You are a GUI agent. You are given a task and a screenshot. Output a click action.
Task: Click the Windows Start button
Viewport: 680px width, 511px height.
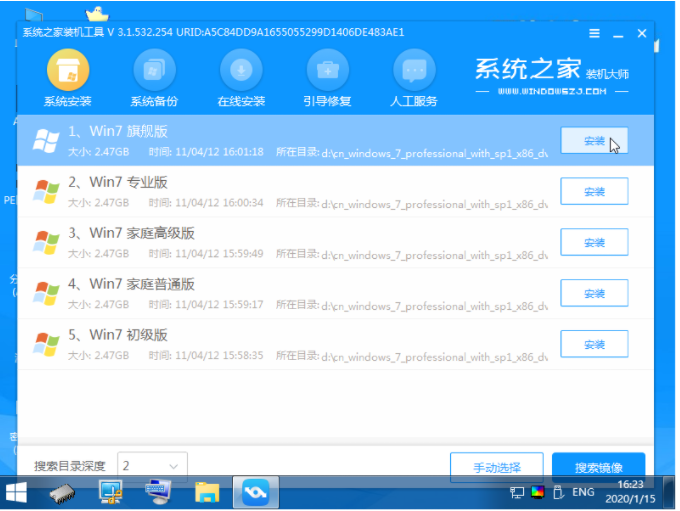click(x=17, y=492)
